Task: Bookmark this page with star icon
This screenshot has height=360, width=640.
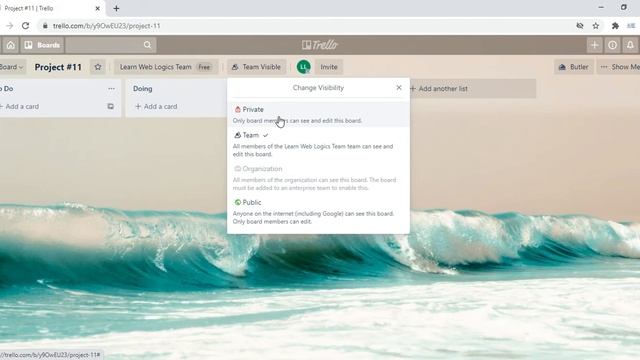Action: (596, 26)
